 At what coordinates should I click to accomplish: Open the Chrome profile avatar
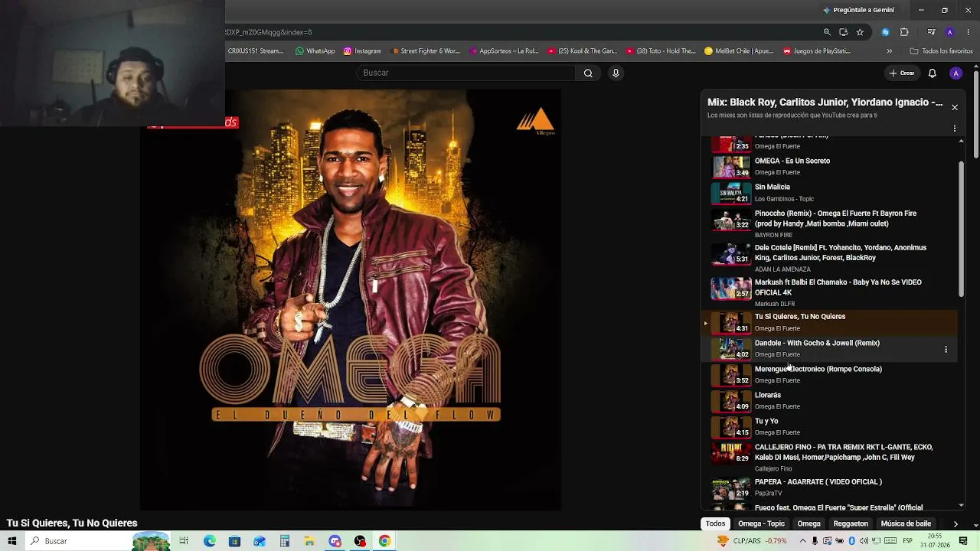949,32
